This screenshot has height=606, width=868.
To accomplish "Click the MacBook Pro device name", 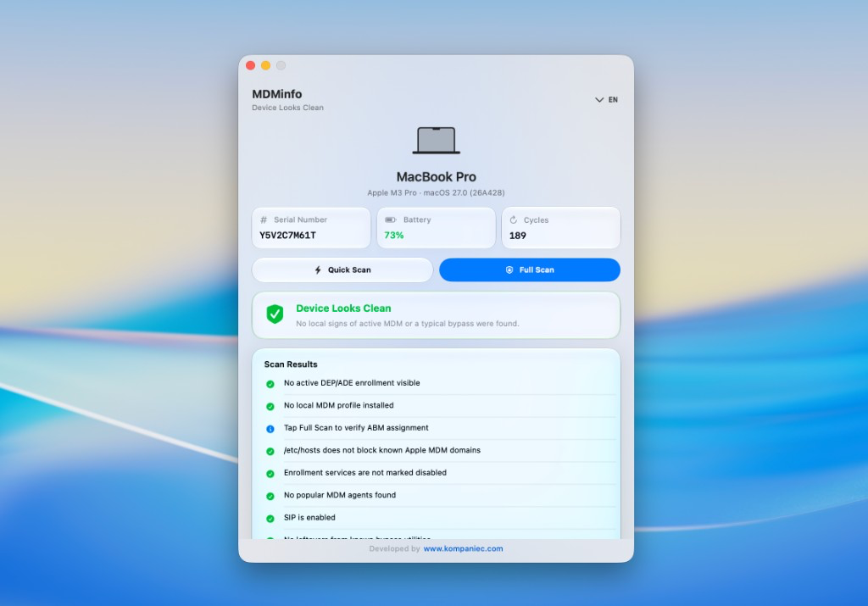I will click(x=437, y=177).
